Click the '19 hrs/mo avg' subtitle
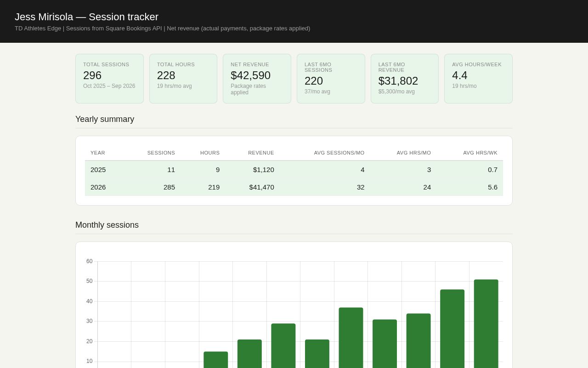The image size is (588, 368). tap(175, 86)
